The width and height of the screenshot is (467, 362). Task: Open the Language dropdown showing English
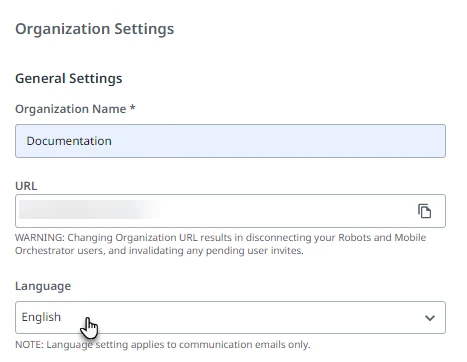(x=230, y=317)
